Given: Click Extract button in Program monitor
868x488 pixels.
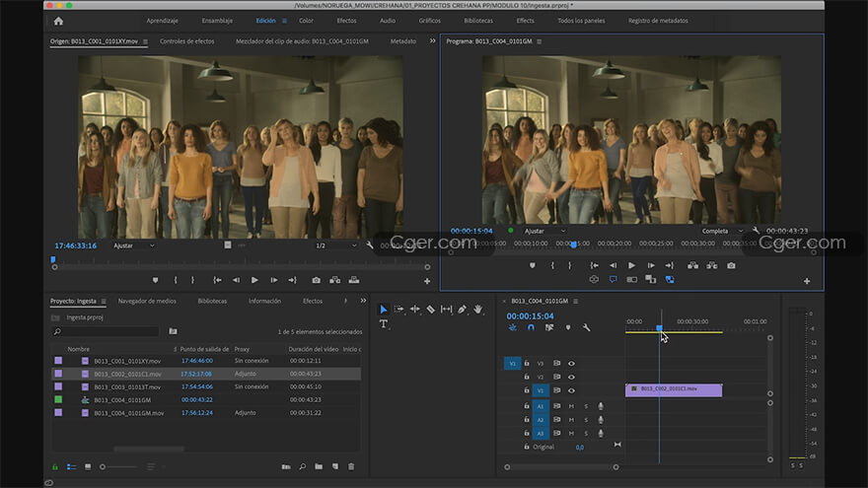Looking at the screenshot, I should tap(712, 265).
